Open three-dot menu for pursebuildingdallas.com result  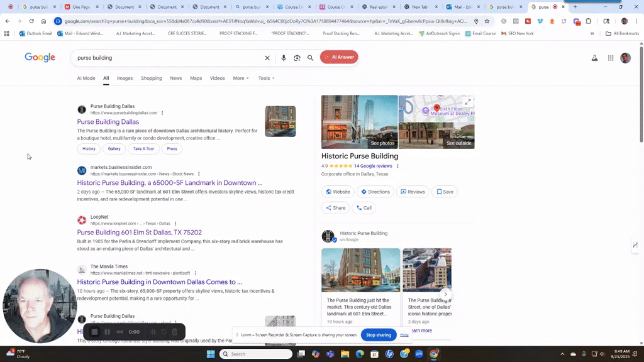pos(162,113)
